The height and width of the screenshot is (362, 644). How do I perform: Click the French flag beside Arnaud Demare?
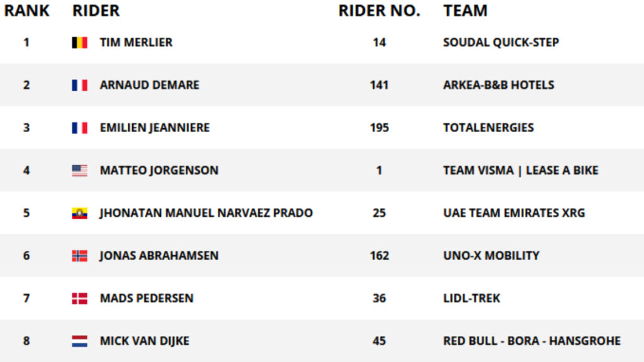80,85
